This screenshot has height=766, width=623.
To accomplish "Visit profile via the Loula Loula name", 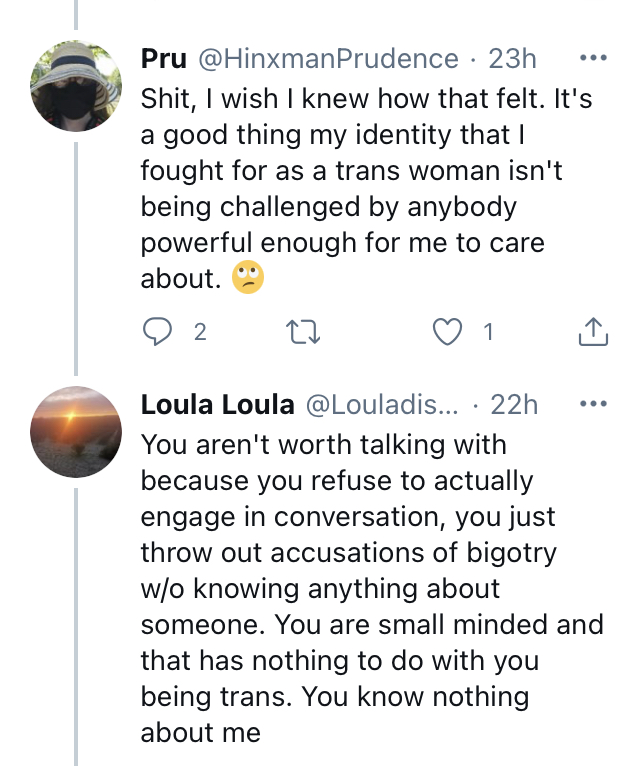I will pyautogui.click(x=217, y=405).
